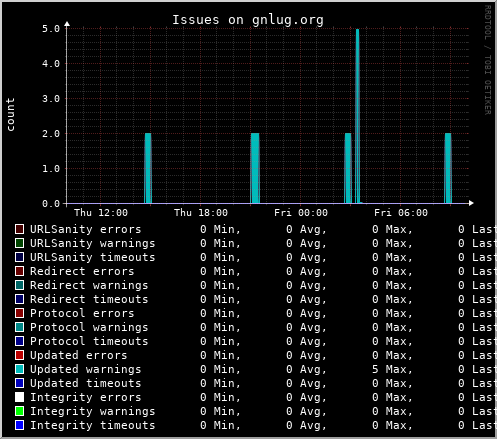Click the 2.0 y-axis value
The image size is (497, 439).
(51, 134)
